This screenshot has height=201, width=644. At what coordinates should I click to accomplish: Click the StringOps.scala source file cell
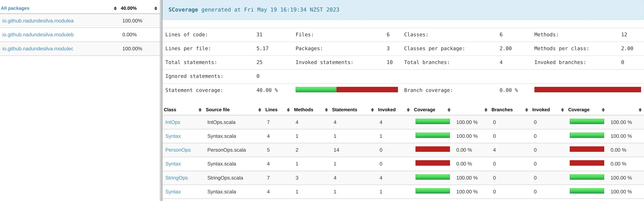coord(225,178)
